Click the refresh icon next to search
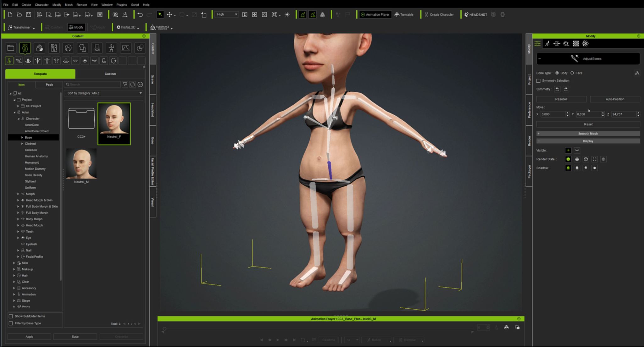644x347 pixels. click(132, 85)
